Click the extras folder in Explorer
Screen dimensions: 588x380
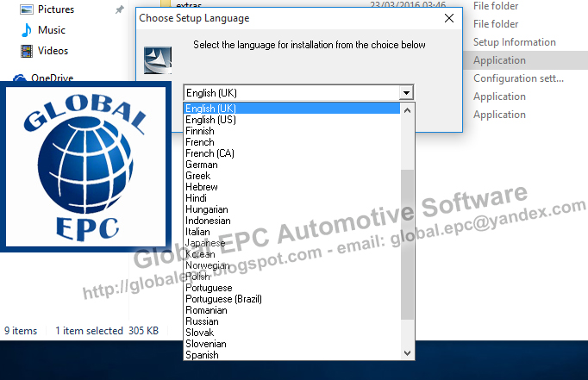[189, 4]
